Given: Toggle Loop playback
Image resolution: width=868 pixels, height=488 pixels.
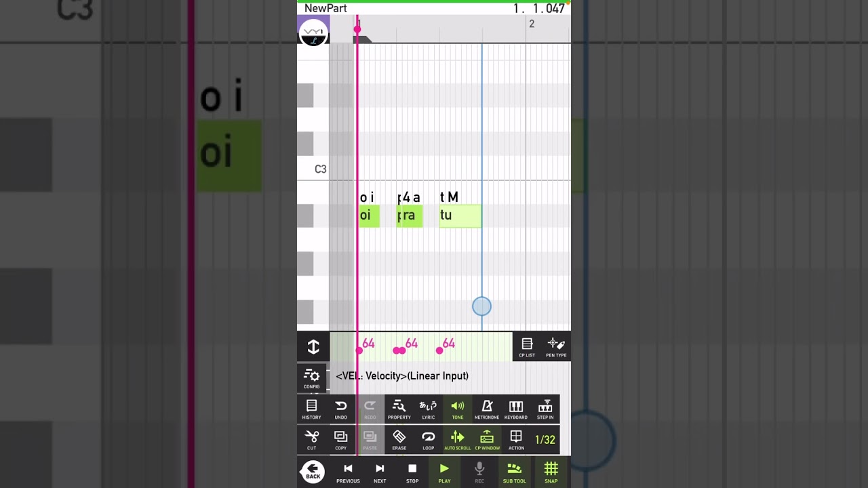Looking at the screenshot, I should click(428, 440).
